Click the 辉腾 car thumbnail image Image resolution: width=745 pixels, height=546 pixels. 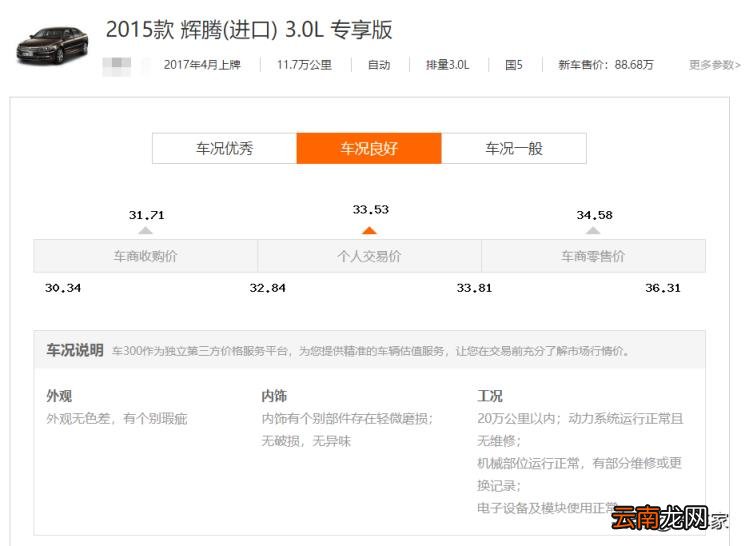(52, 45)
